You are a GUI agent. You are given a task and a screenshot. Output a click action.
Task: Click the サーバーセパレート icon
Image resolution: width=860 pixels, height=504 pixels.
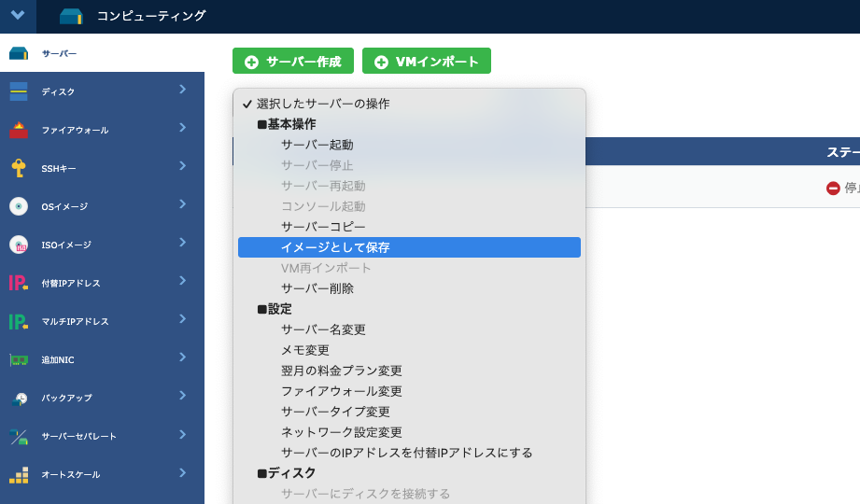[19, 437]
